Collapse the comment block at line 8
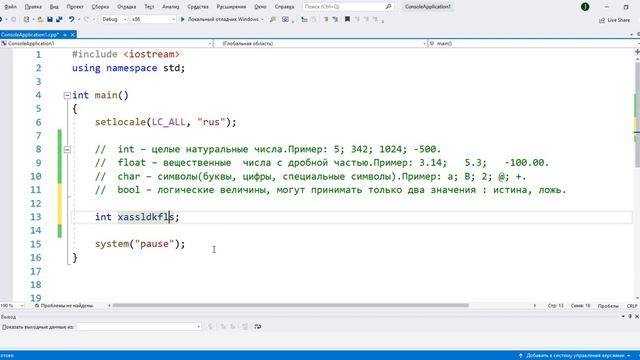 [67, 149]
